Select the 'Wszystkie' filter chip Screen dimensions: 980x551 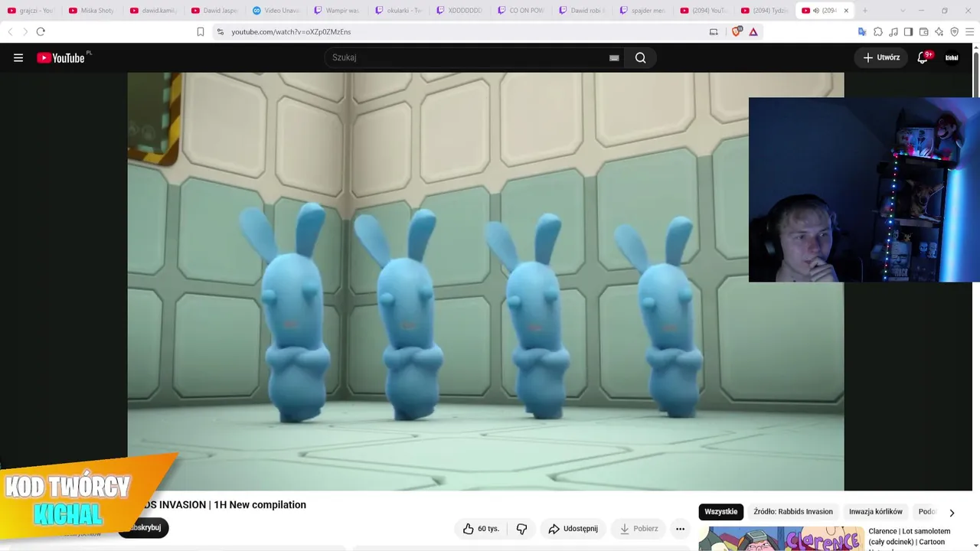[x=721, y=512]
